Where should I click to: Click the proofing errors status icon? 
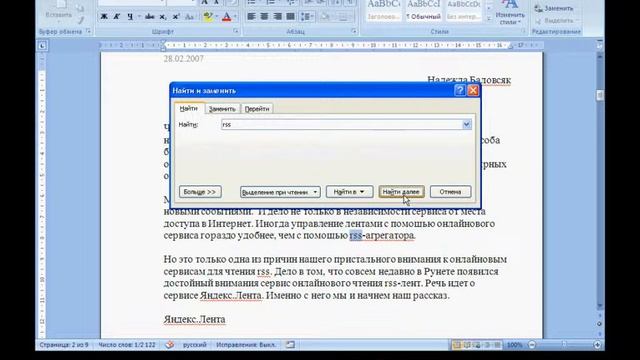[x=170, y=345]
